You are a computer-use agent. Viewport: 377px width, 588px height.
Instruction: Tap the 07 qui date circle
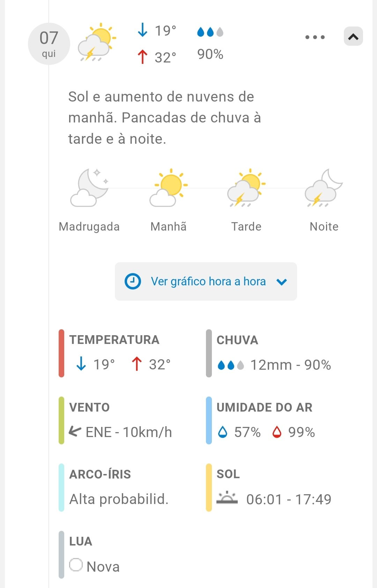pyautogui.click(x=49, y=44)
